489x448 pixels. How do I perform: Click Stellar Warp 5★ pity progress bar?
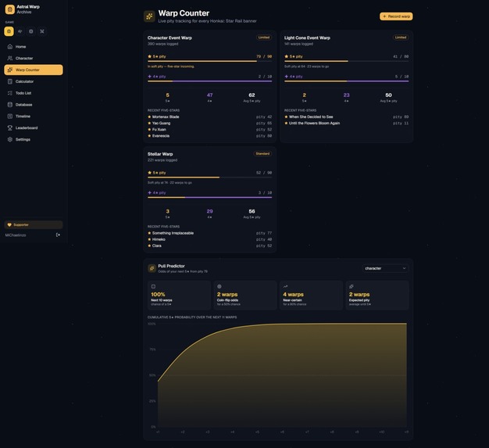[209, 177]
